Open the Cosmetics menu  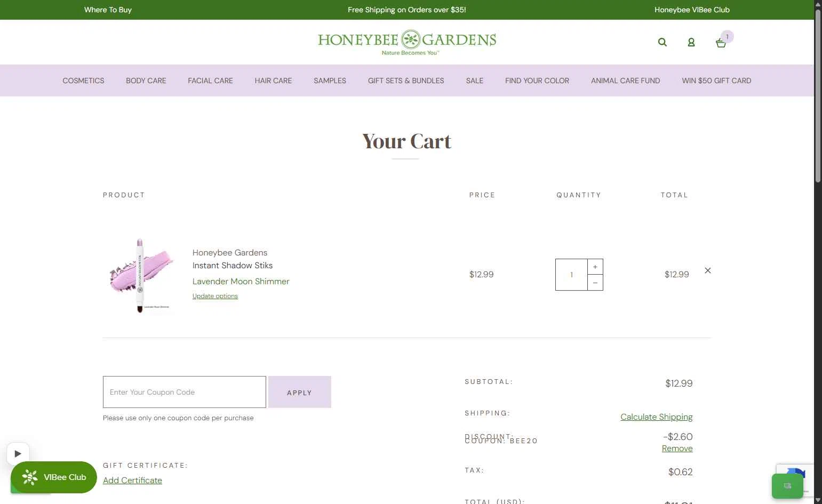[83, 81]
